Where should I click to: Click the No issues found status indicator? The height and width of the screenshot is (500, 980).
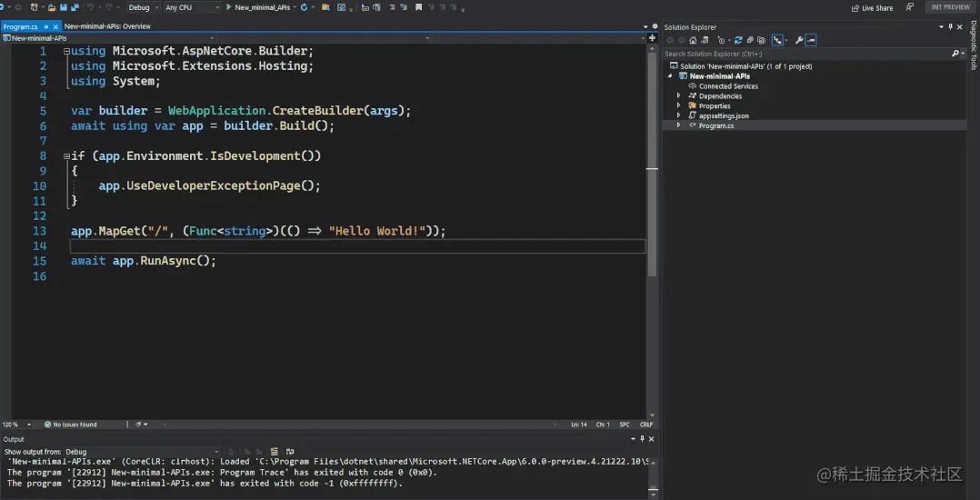pyautogui.click(x=71, y=425)
